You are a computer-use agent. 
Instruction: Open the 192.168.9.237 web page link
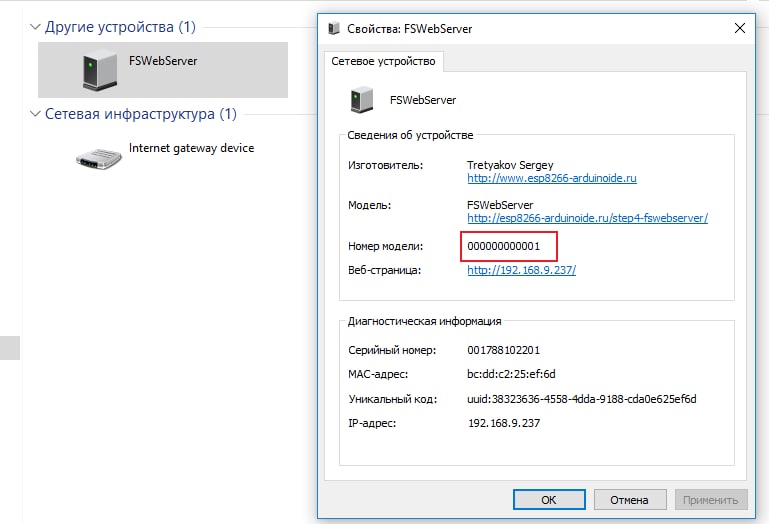tap(521, 270)
